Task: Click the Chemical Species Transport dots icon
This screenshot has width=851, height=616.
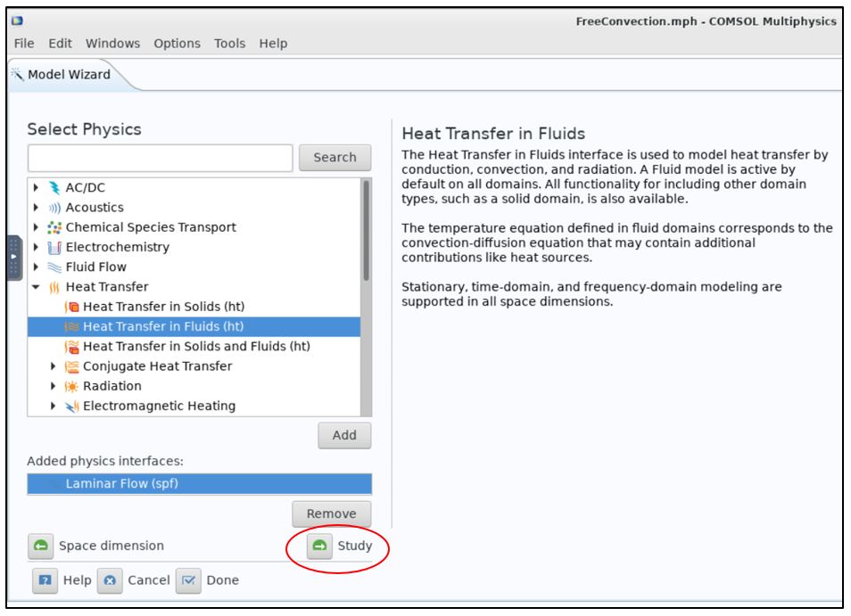Action: coord(54,227)
